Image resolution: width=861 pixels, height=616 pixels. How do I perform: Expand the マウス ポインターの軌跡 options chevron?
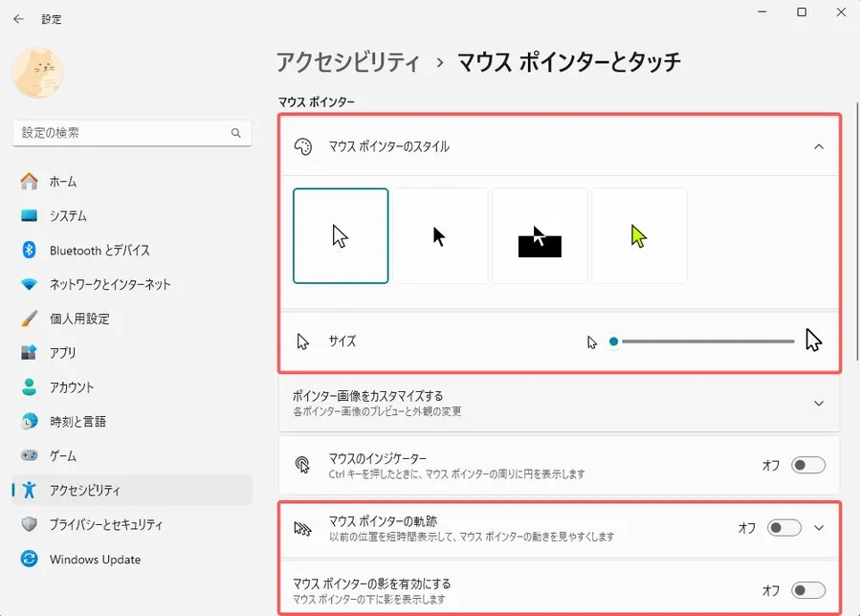[818, 527]
